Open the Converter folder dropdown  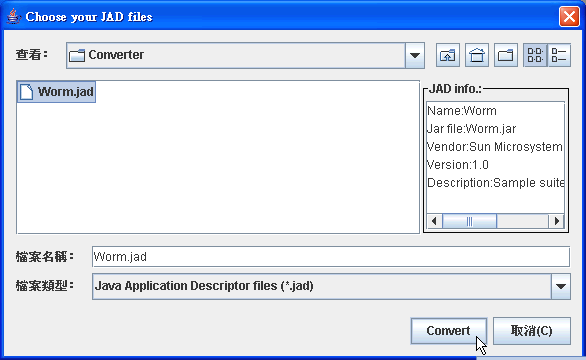(x=415, y=55)
